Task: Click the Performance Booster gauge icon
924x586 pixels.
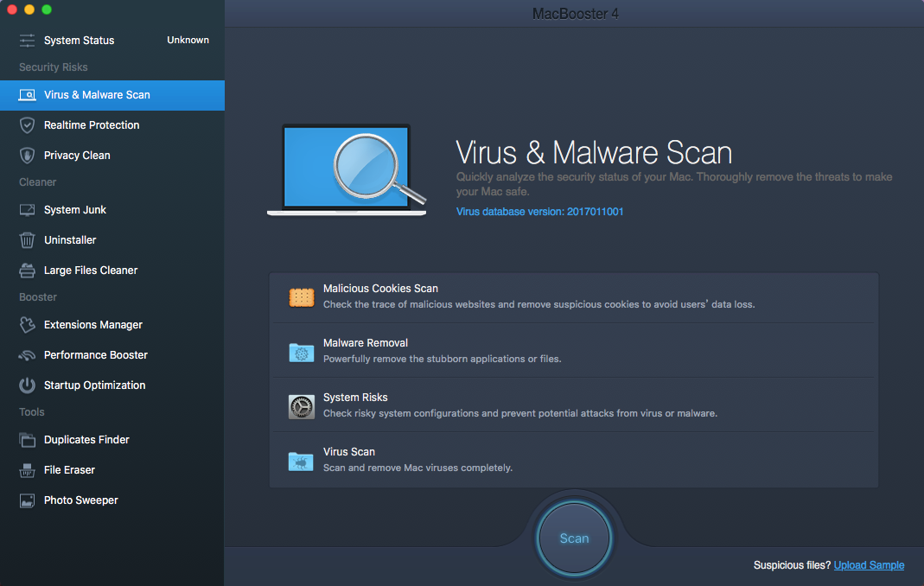Action: coord(27,355)
